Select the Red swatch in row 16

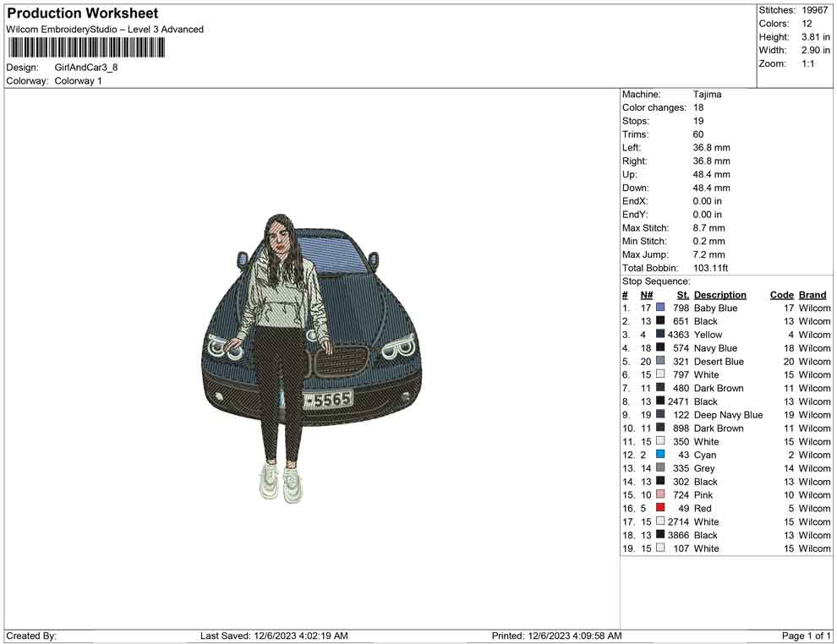[x=659, y=508]
